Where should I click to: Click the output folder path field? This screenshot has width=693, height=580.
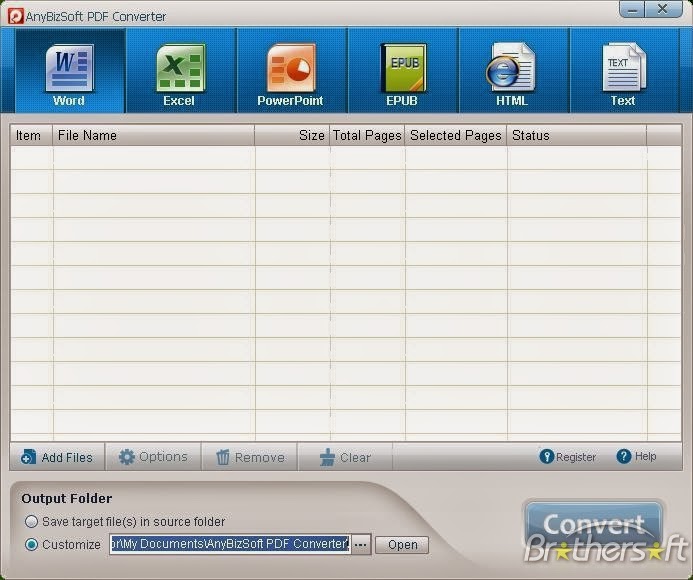coord(230,544)
